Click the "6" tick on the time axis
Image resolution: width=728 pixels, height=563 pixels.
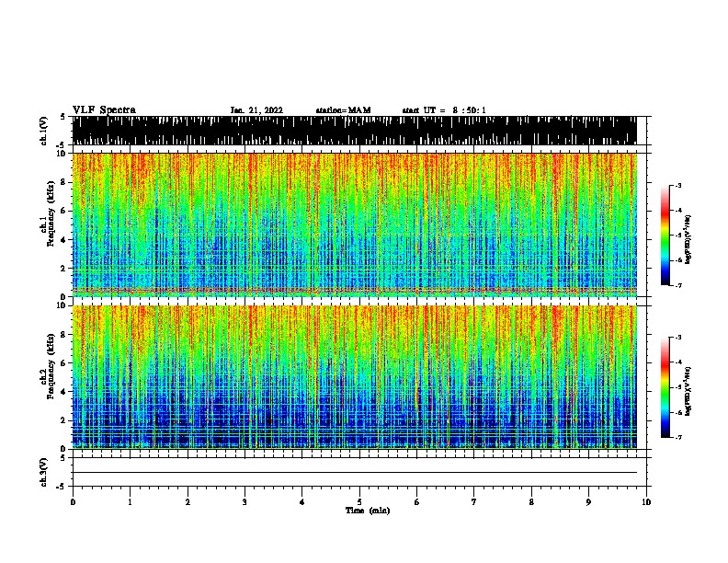[x=417, y=502]
